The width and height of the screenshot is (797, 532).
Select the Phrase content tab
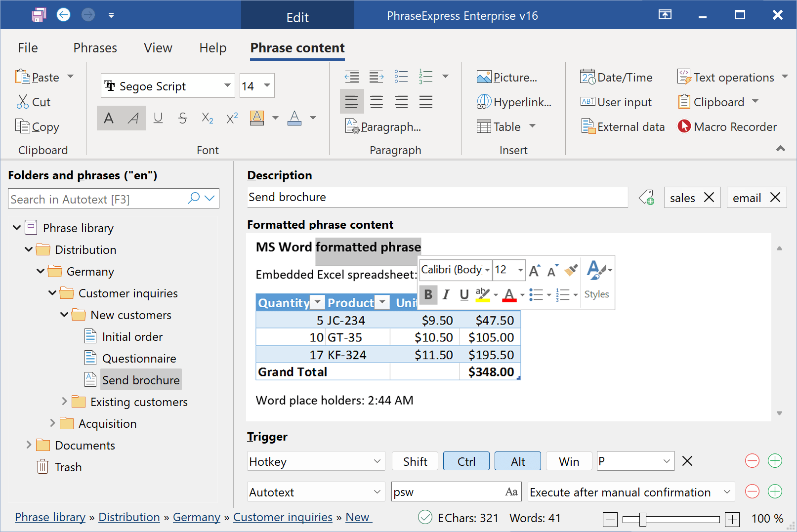click(x=297, y=48)
